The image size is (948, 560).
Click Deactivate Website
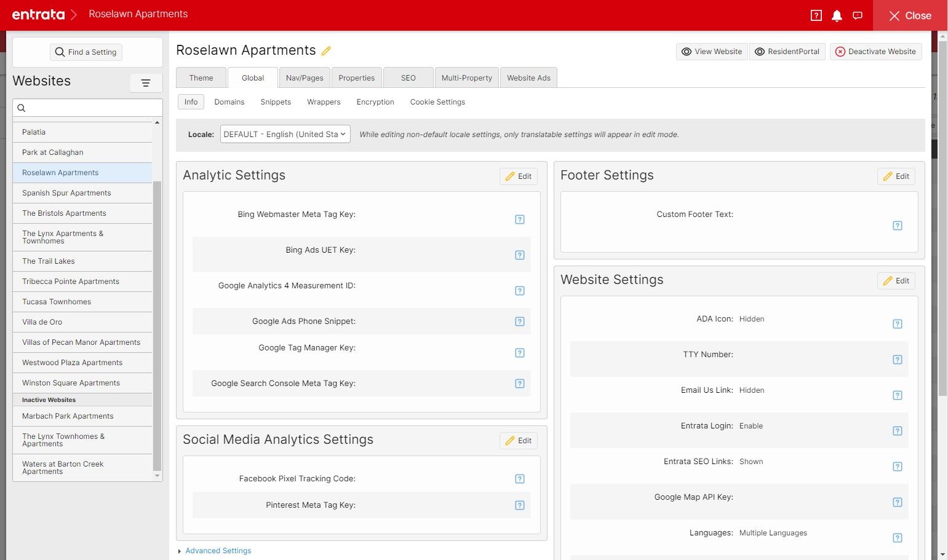(x=875, y=52)
